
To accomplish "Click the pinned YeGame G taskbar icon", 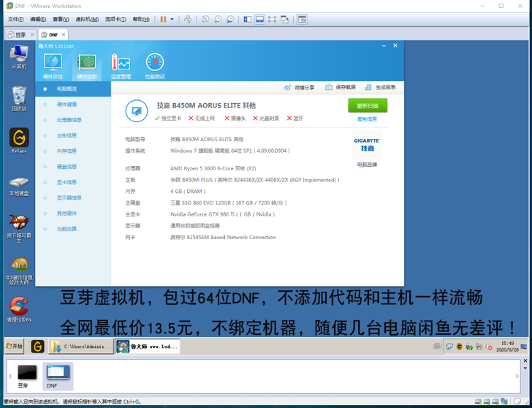I will tap(38, 347).
